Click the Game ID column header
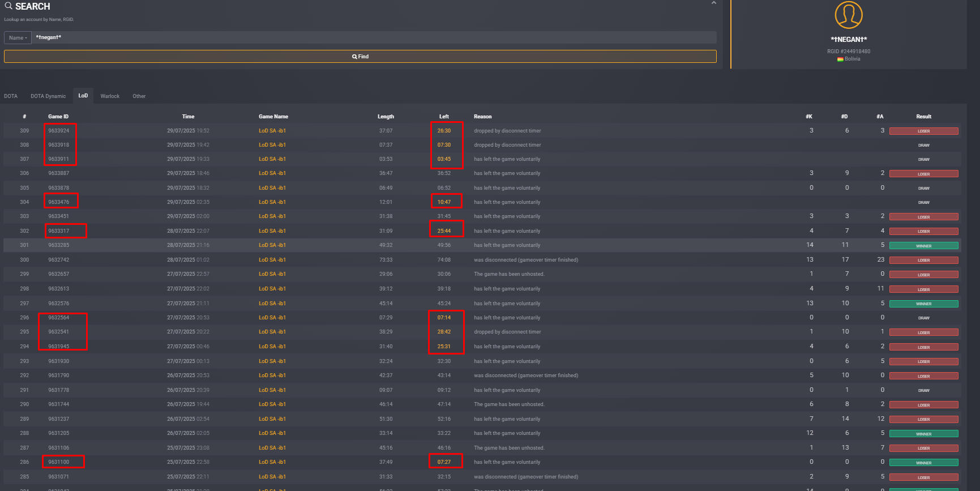 58,117
